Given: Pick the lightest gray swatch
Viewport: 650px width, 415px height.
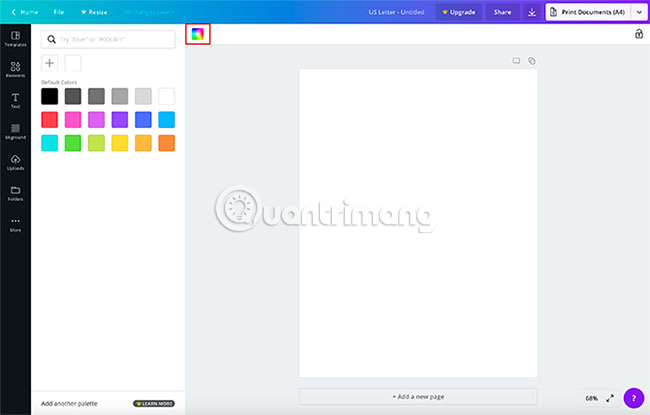Looking at the screenshot, I should coord(143,96).
